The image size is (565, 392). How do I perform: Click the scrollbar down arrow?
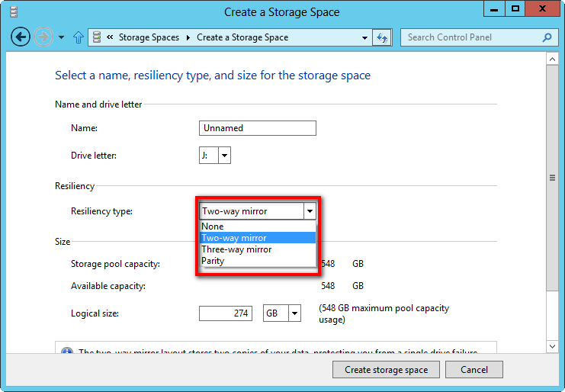(x=552, y=346)
